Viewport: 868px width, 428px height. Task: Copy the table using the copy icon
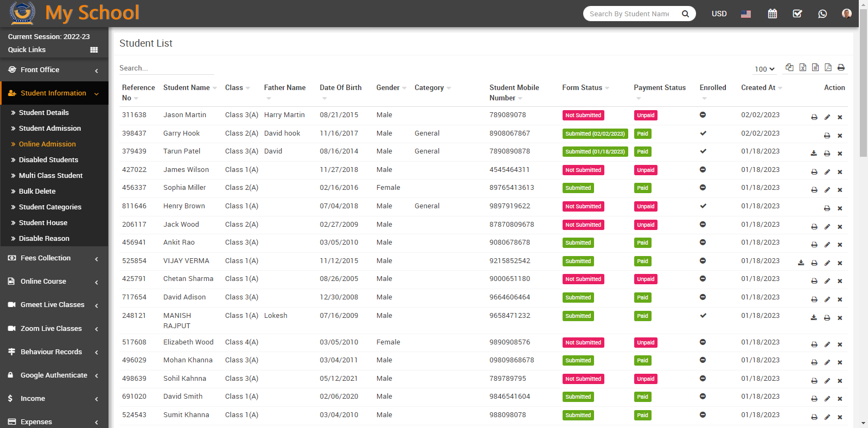[x=789, y=67]
